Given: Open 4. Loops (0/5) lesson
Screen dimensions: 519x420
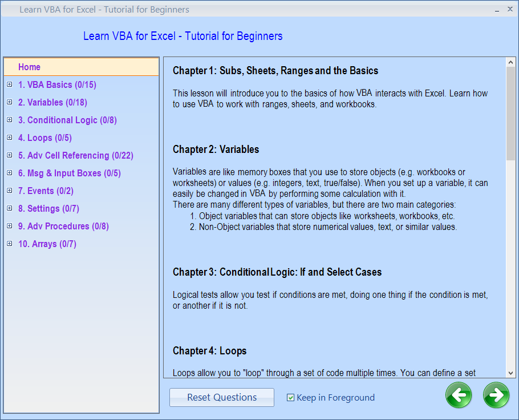Looking at the screenshot, I should (x=44, y=138).
